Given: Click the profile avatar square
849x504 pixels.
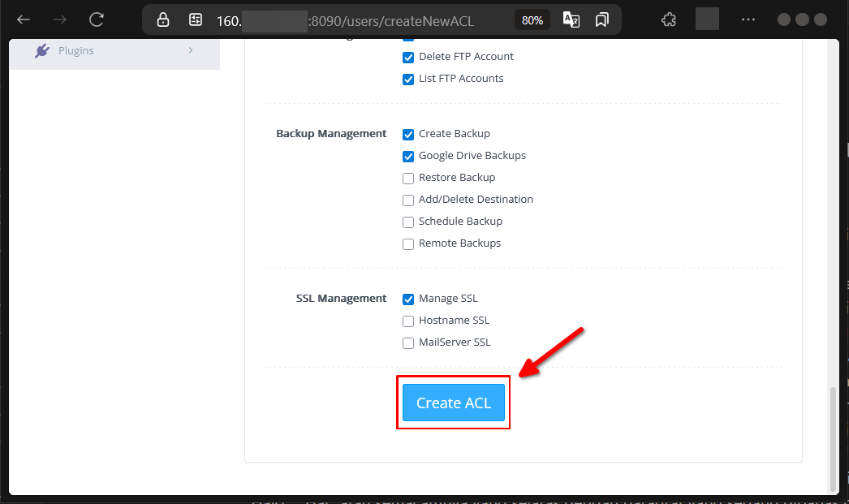Looking at the screenshot, I should click(707, 19).
